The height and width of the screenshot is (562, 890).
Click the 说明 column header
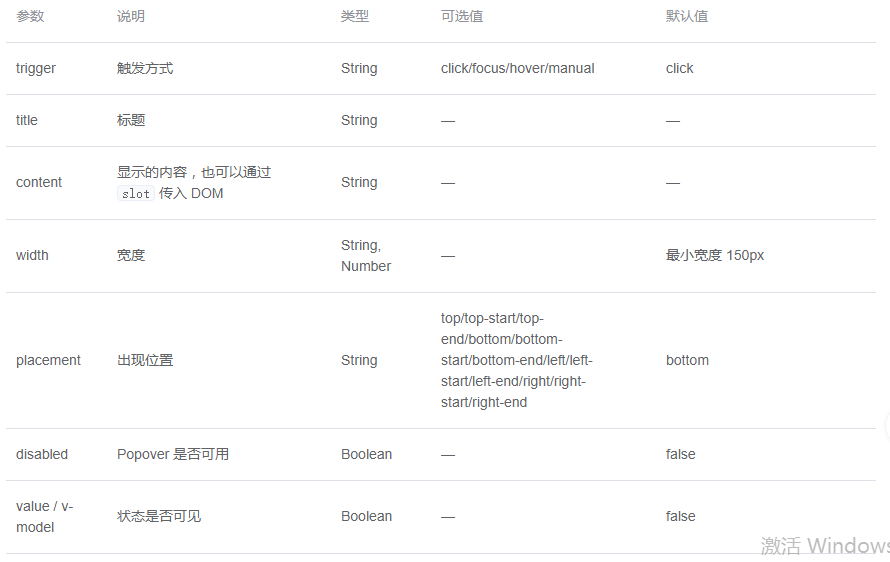[131, 16]
